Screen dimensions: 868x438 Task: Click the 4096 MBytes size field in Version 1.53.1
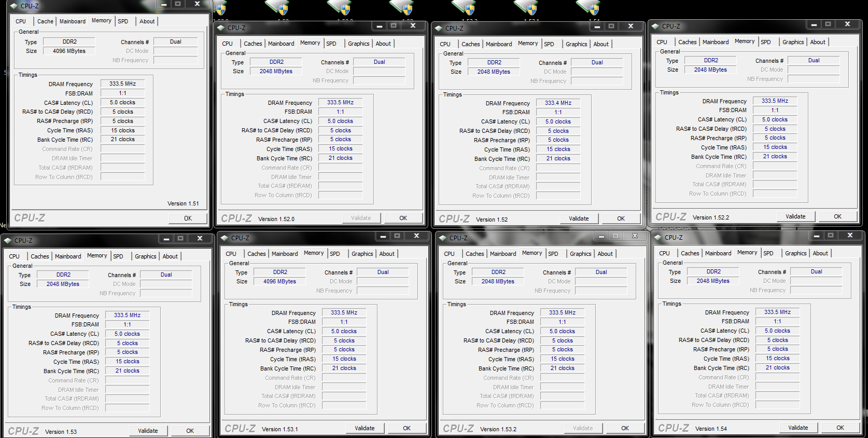coord(279,281)
